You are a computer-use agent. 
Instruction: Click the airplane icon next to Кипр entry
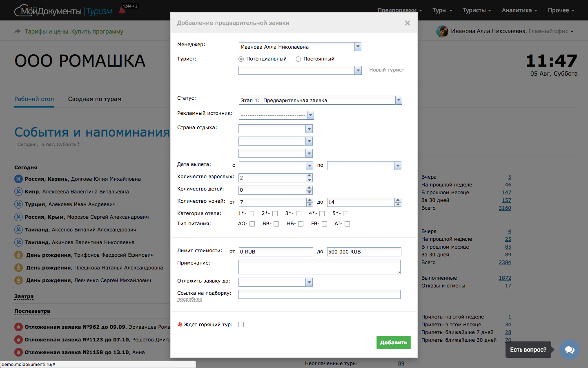[x=18, y=191]
